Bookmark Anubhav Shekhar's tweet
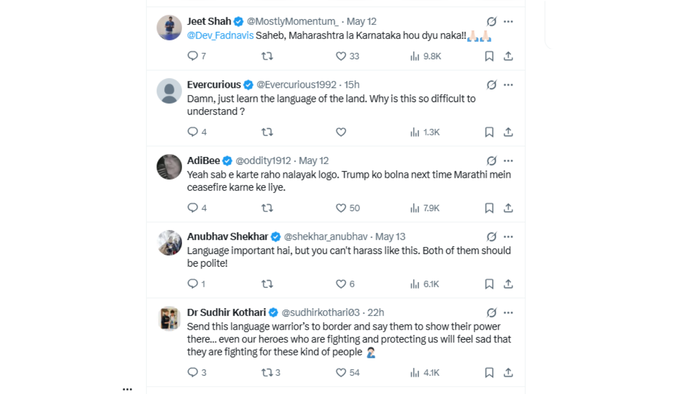The width and height of the screenshot is (700, 394). [489, 284]
